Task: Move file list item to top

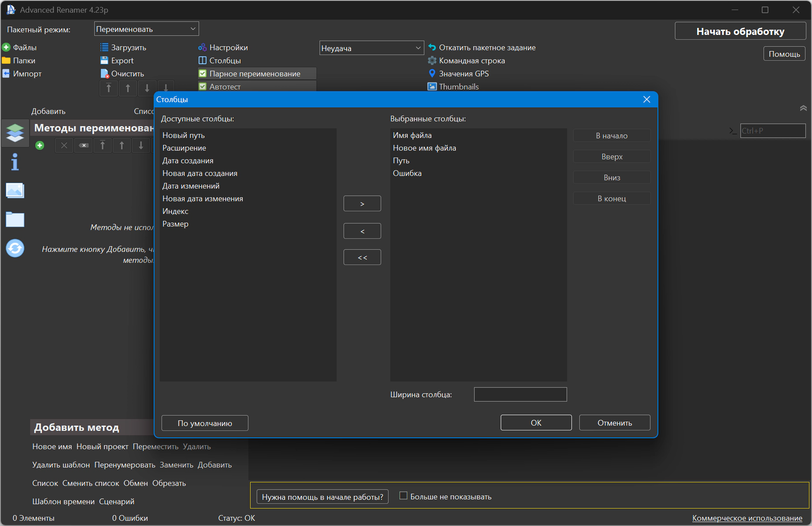Action: [109, 88]
